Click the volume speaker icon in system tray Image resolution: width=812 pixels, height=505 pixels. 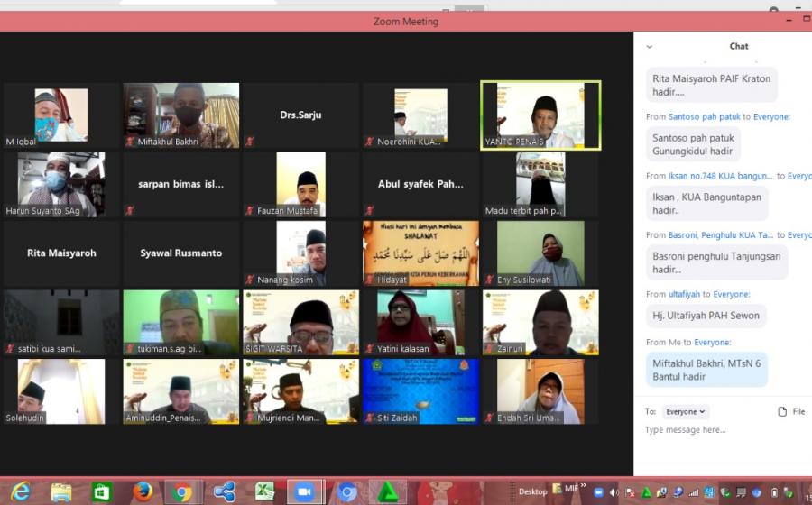pos(614,492)
